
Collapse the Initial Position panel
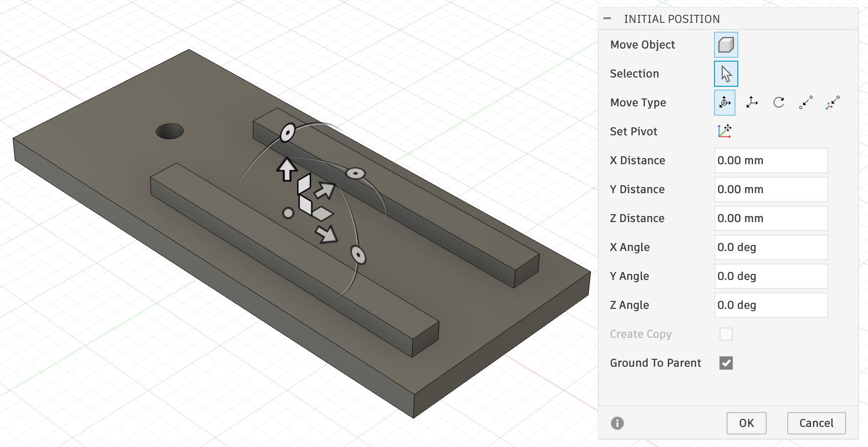(x=607, y=19)
